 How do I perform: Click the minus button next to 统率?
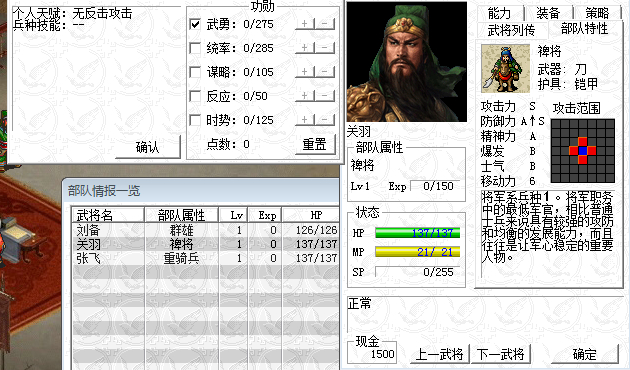[325, 48]
